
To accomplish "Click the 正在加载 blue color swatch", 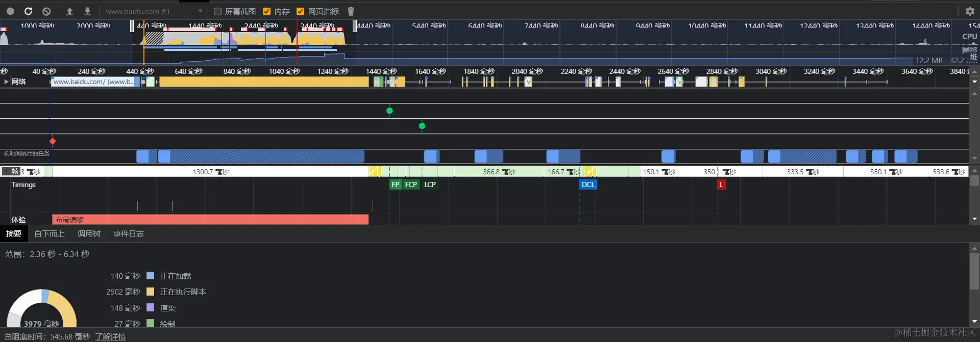I will click(x=151, y=276).
